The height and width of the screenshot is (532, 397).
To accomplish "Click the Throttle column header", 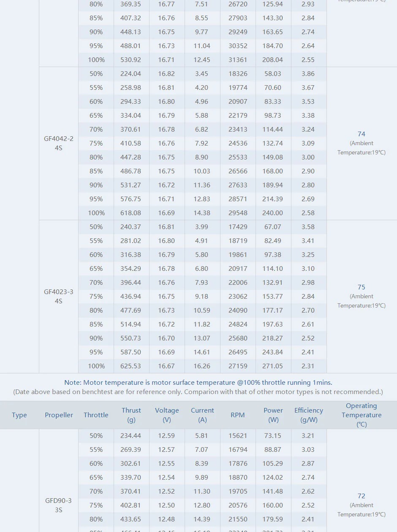I will (x=96, y=415).
